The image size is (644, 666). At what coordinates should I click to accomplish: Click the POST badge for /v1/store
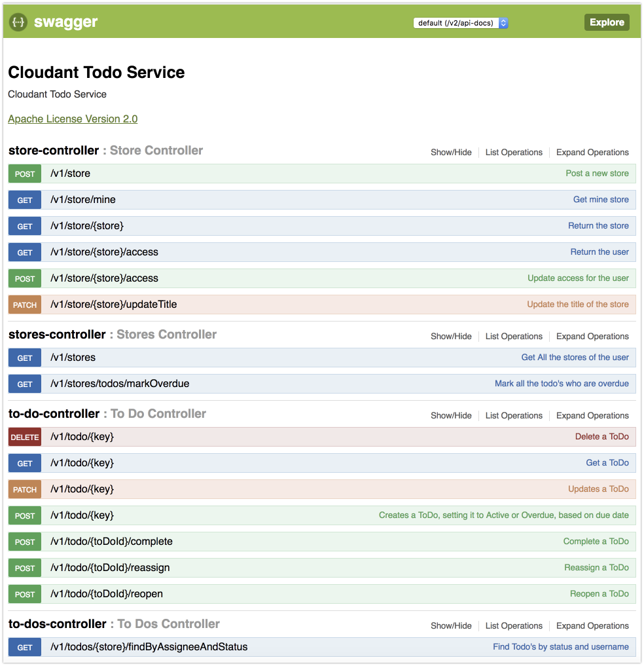pos(25,174)
